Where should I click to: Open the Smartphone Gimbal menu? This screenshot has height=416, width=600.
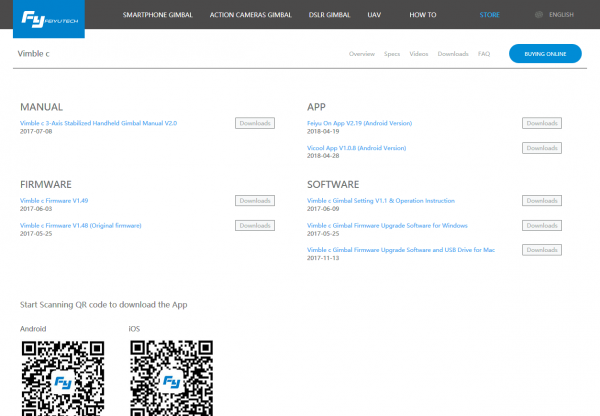pos(158,15)
